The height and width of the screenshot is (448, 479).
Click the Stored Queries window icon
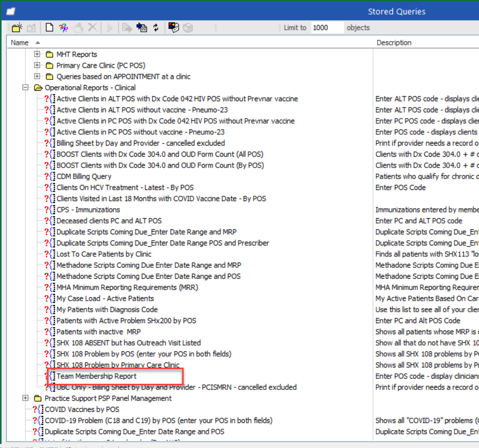point(10,11)
